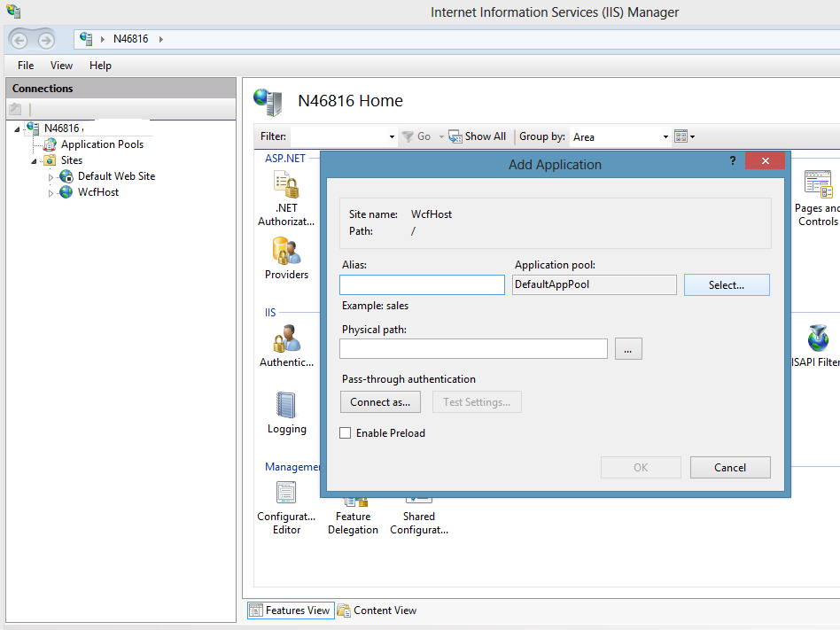840x630 pixels.
Task: Open the Providers feature icon
Action: 286,253
